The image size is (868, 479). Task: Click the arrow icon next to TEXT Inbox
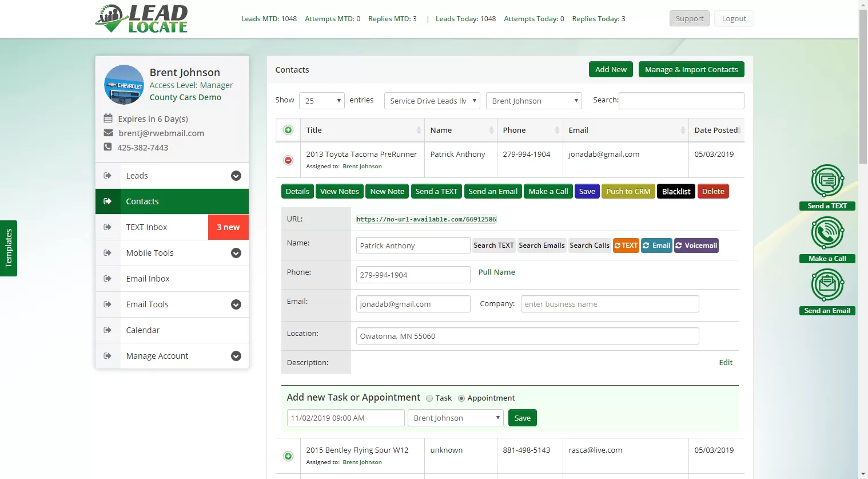107,227
